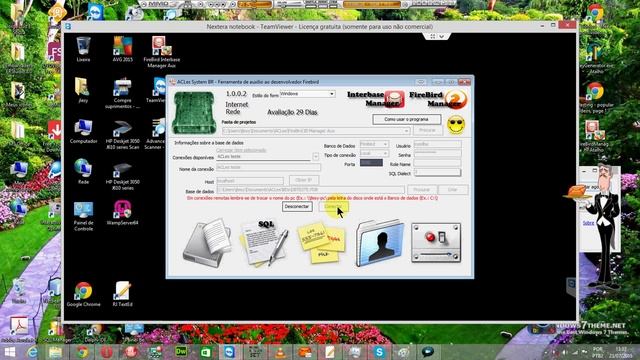Expand the TeamViewer toolbar chevron
Image resolution: width=640 pixels, height=360 pixels.
pyautogui.click(x=442, y=37)
